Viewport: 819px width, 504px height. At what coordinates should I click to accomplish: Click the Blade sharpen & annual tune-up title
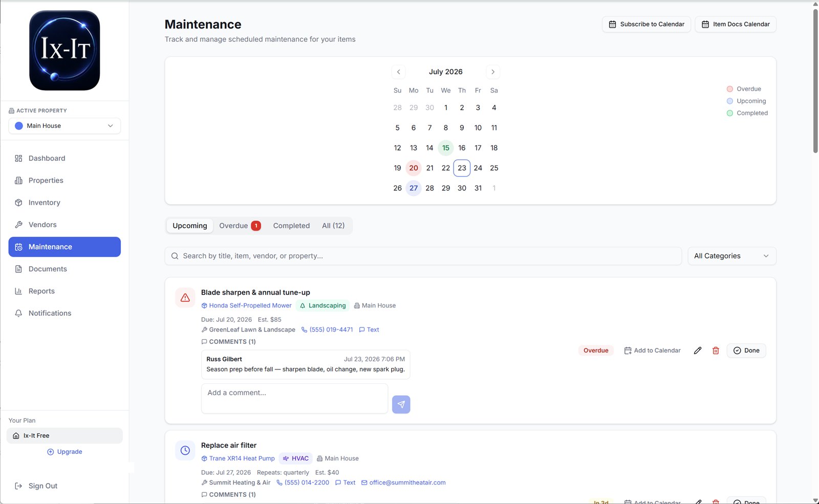point(255,293)
